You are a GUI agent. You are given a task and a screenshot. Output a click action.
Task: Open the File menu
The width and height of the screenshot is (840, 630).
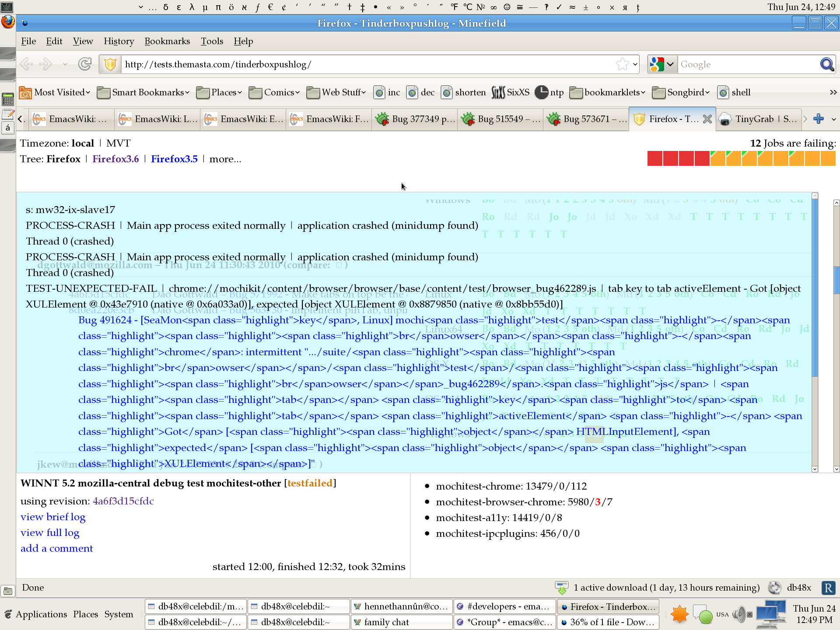click(28, 41)
